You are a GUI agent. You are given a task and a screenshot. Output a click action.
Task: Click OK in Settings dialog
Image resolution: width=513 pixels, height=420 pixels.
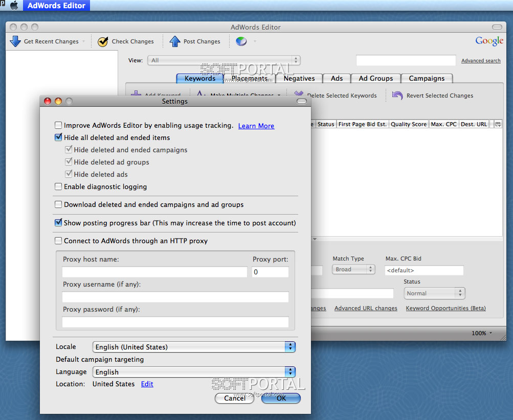[x=281, y=398]
